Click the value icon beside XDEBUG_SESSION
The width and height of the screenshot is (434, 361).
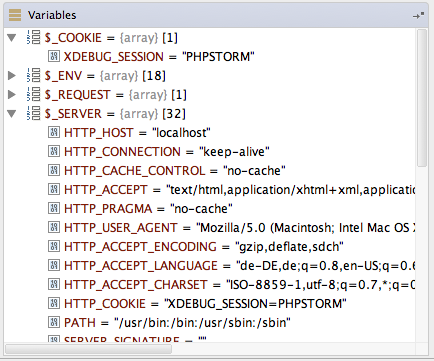click(x=54, y=56)
